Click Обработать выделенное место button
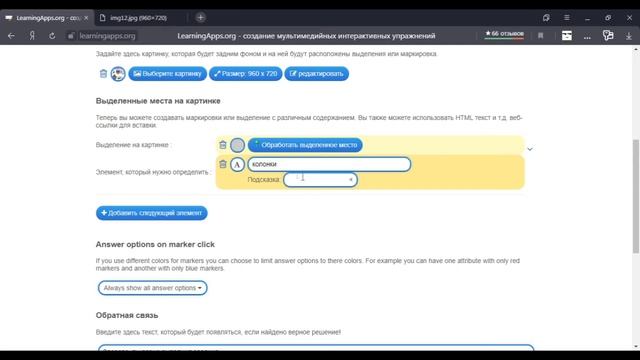The width and height of the screenshot is (640, 360). 305,145
